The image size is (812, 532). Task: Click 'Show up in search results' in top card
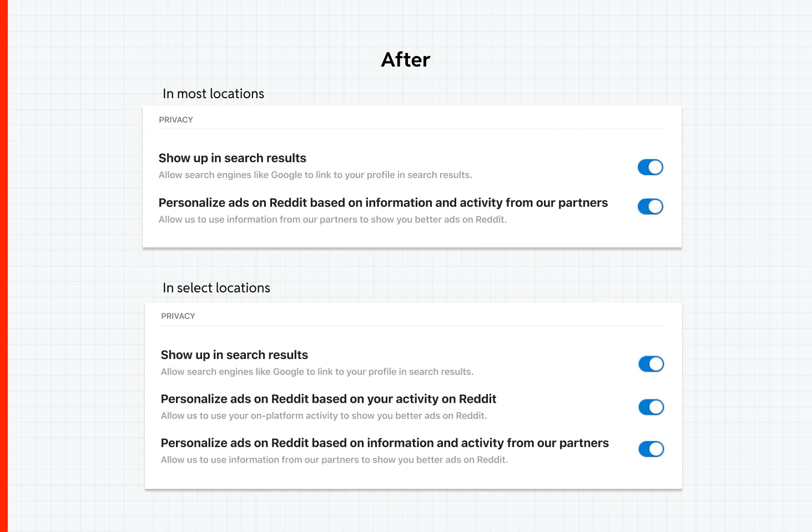tap(233, 158)
